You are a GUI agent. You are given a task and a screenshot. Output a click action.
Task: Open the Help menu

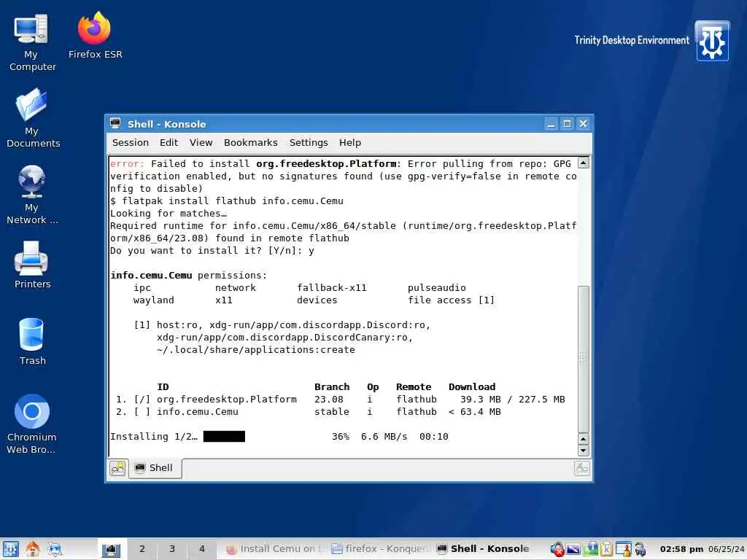pyautogui.click(x=350, y=142)
